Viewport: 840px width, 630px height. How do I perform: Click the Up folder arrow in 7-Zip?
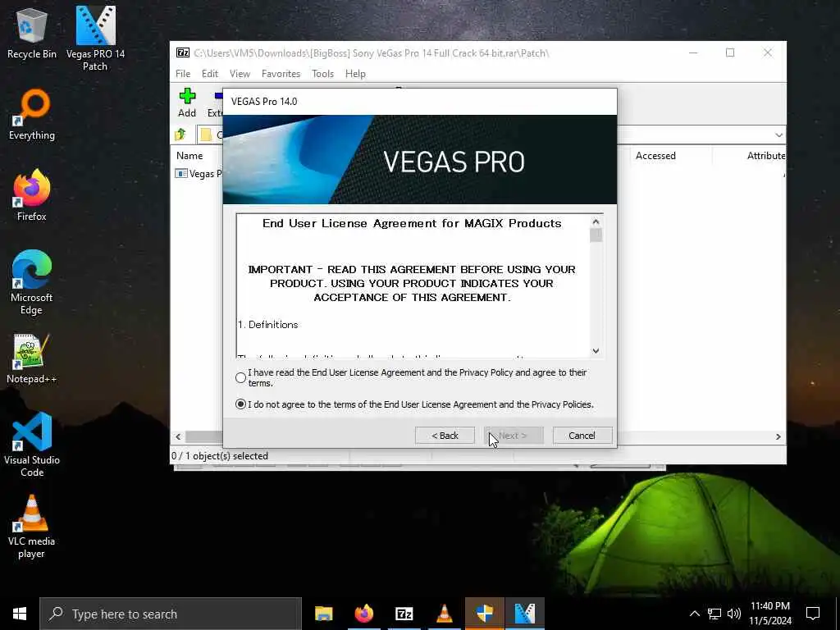180,134
